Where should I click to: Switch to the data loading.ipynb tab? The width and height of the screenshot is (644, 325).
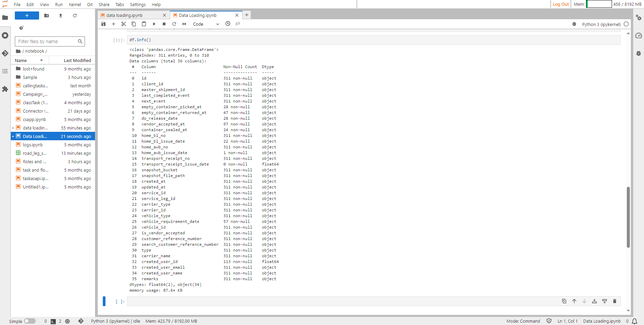pyautogui.click(x=124, y=15)
